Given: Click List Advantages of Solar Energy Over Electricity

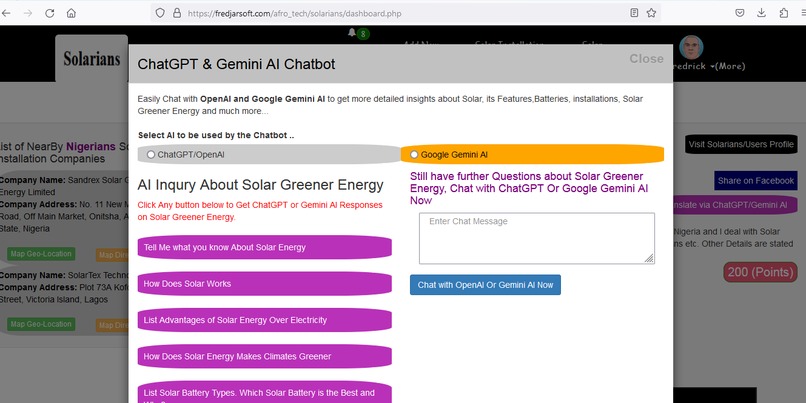Looking at the screenshot, I should click(264, 320).
